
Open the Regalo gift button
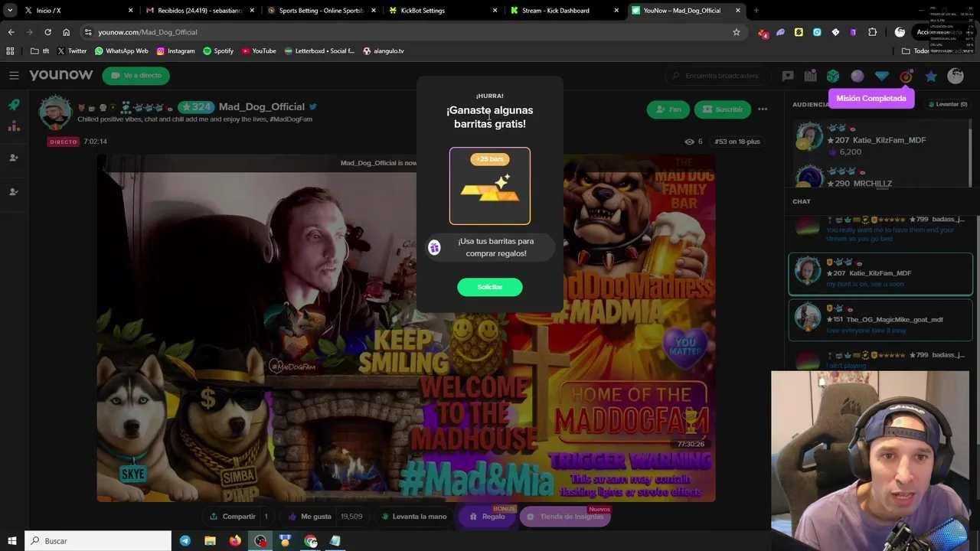[x=488, y=517]
